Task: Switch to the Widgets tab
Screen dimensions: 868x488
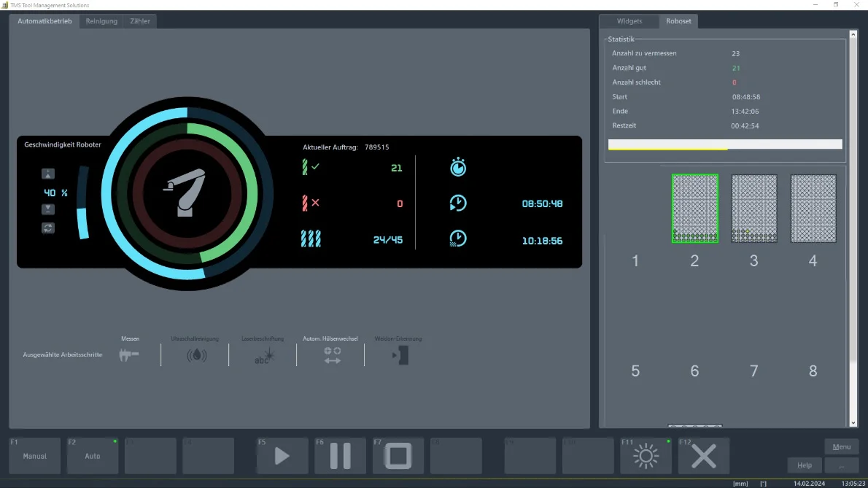Action: click(629, 21)
